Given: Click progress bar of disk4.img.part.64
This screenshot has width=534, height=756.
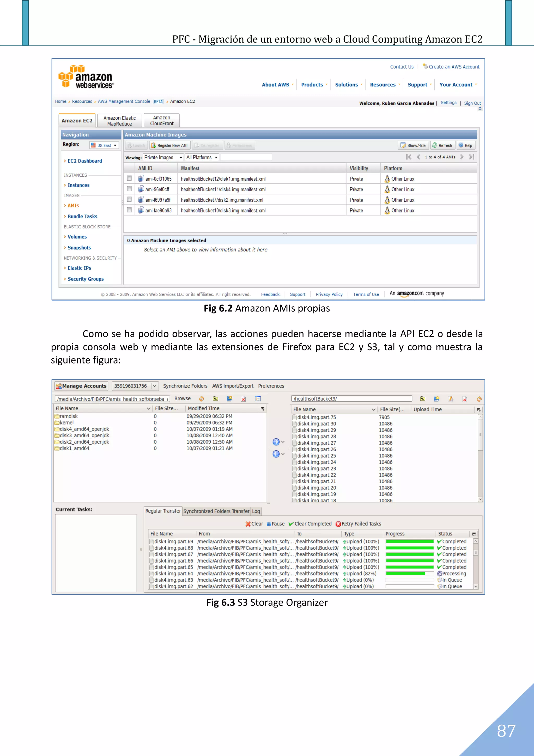Looking at the screenshot, I should click(x=410, y=574).
